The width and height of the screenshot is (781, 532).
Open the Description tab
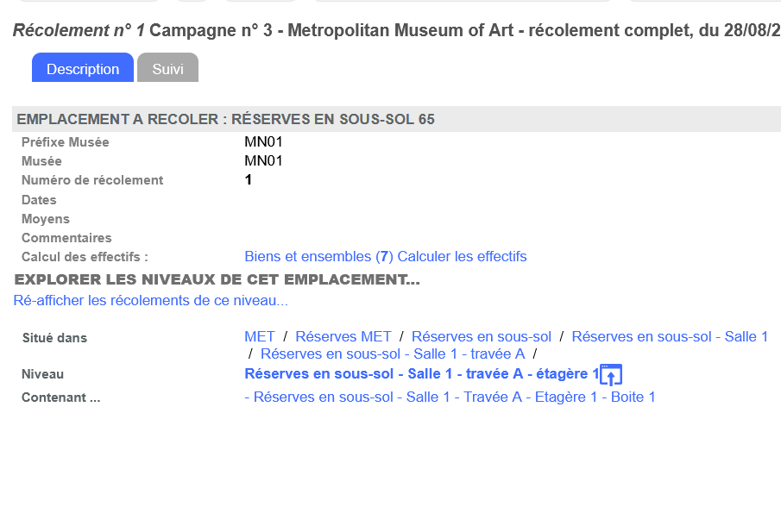click(83, 69)
